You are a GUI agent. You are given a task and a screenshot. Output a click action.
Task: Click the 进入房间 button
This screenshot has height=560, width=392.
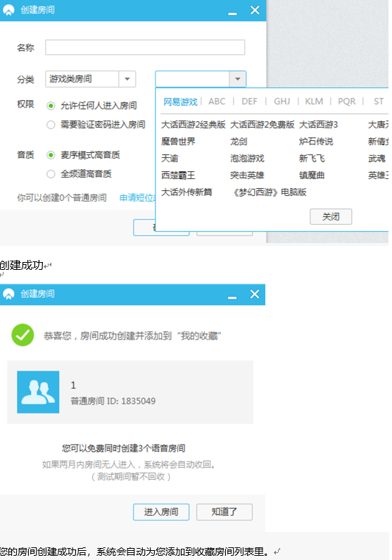(x=161, y=512)
